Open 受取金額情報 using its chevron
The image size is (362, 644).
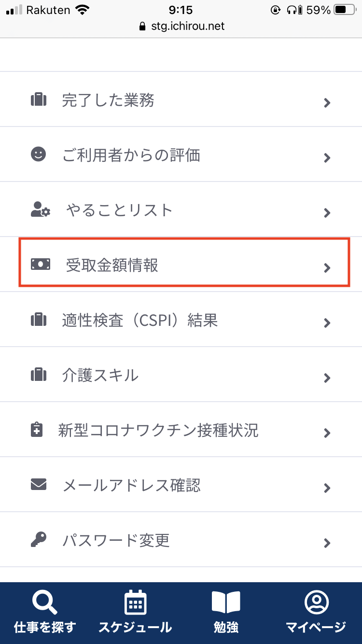coord(327,268)
